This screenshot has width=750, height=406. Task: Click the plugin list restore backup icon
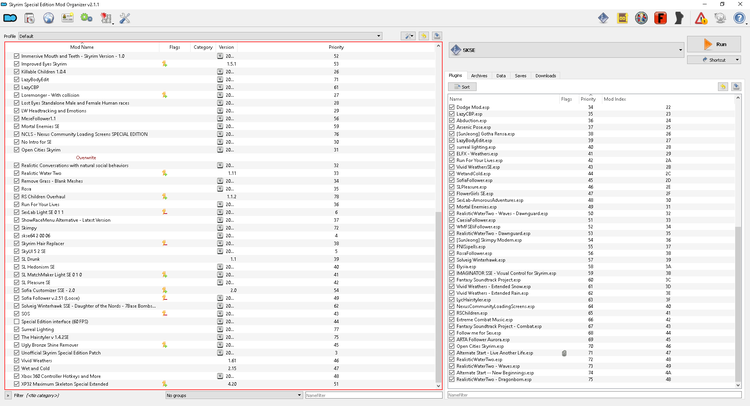coord(723,87)
